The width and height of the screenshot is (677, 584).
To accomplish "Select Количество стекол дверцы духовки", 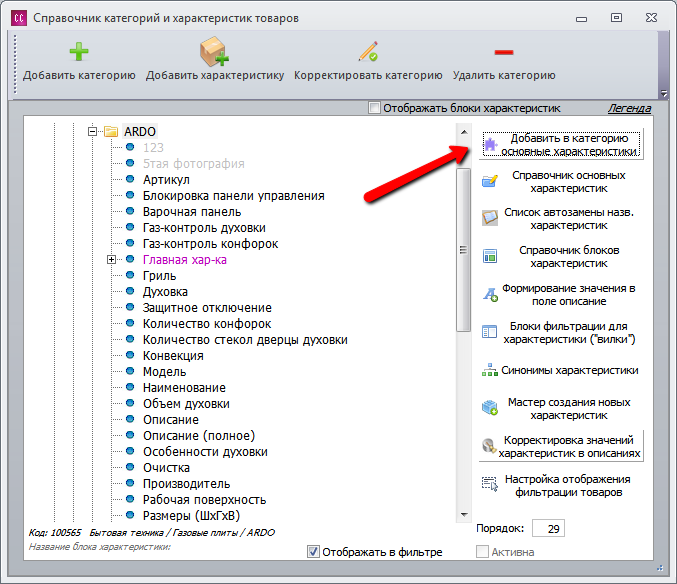I will [245, 339].
